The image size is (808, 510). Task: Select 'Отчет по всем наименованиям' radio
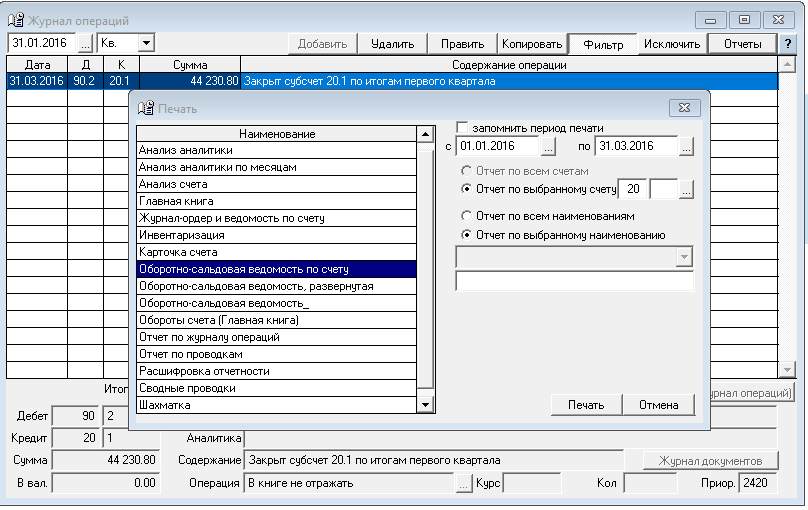(x=466, y=216)
